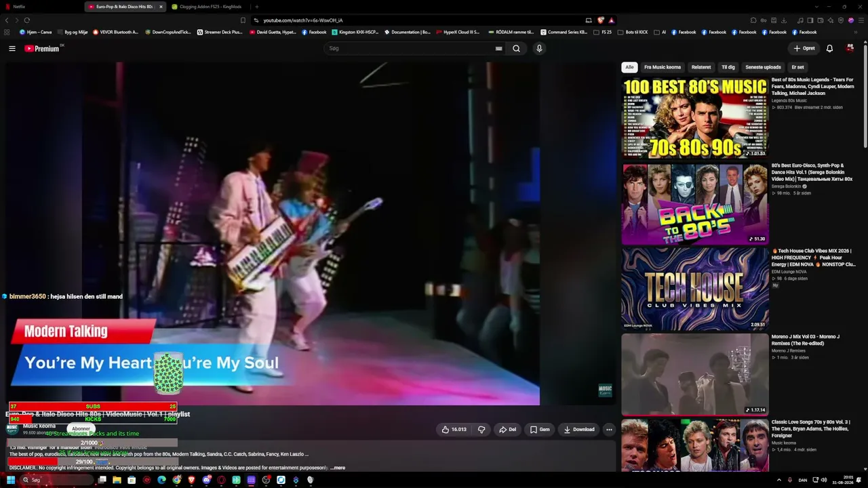Select the 'Fra Music keoma' filter chip
The width and height of the screenshot is (868, 488).
click(x=662, y=67)
